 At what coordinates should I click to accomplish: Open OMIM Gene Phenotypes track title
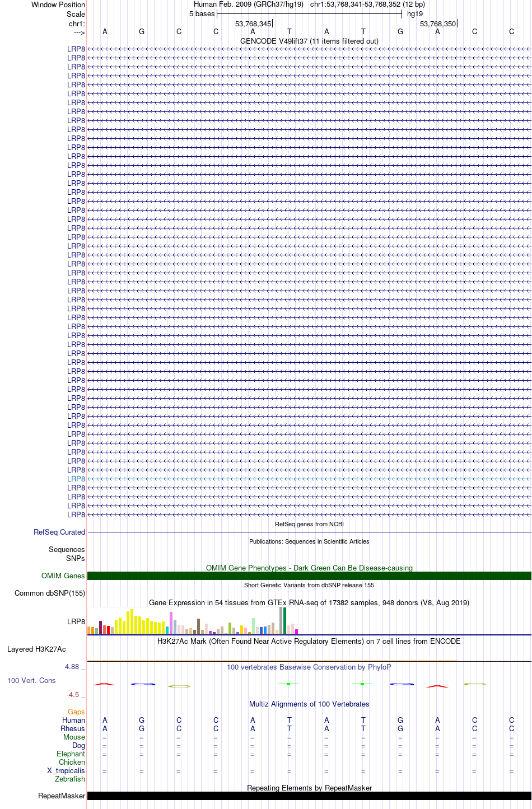tap(309, 568)
